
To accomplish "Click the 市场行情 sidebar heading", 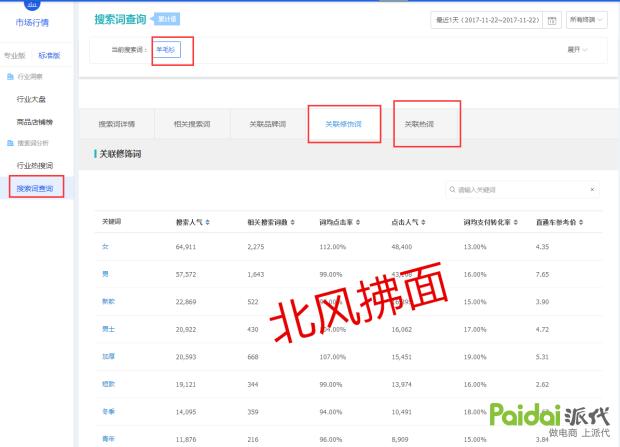I will click(x=32, y=23).
